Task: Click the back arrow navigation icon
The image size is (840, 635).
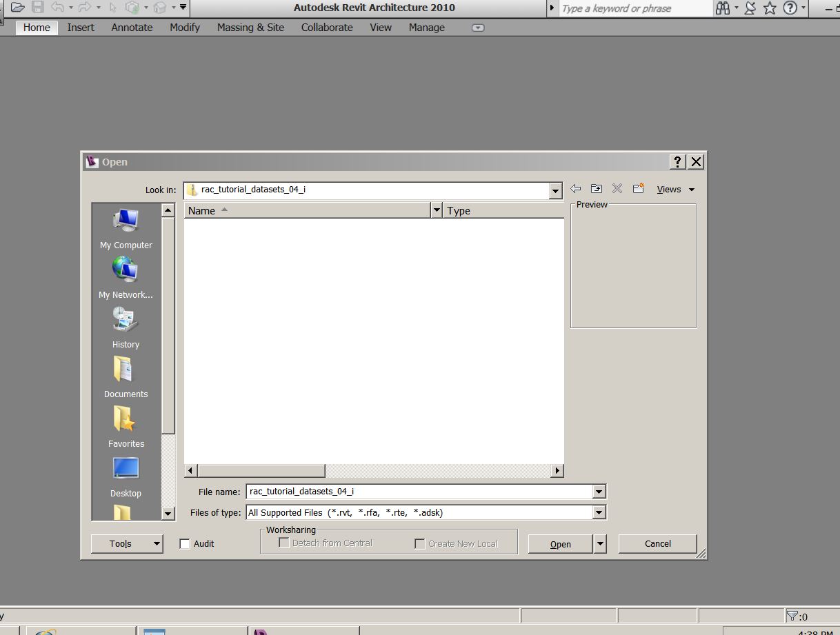Action: tap(575, 189)
